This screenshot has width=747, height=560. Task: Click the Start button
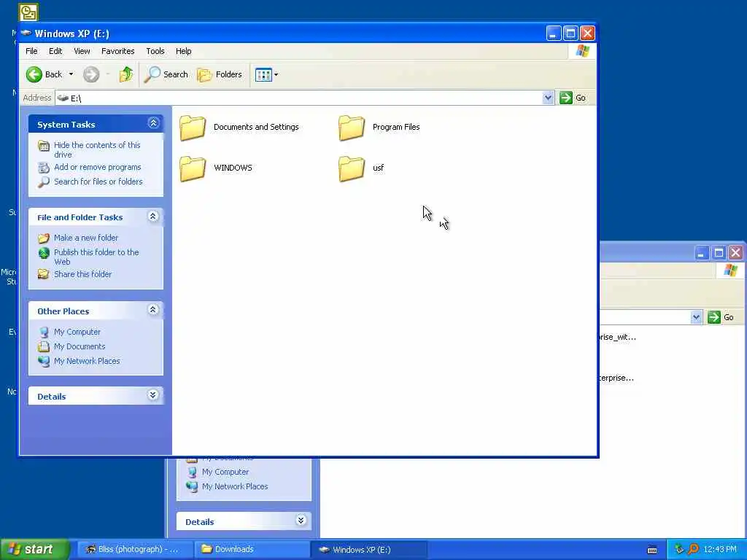click(34, 550)
